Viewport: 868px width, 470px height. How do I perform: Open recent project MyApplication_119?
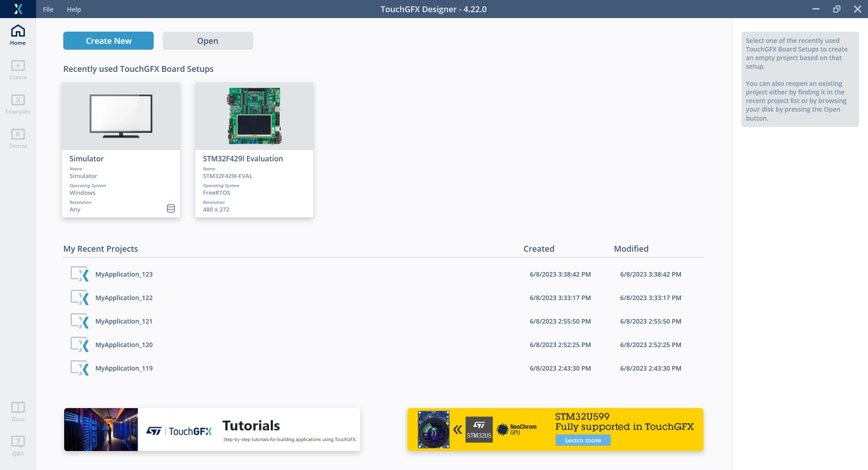124,368
